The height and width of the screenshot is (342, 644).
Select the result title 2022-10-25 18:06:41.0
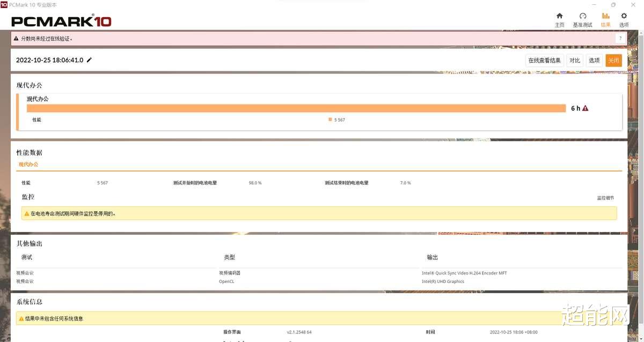coord(49,60)
